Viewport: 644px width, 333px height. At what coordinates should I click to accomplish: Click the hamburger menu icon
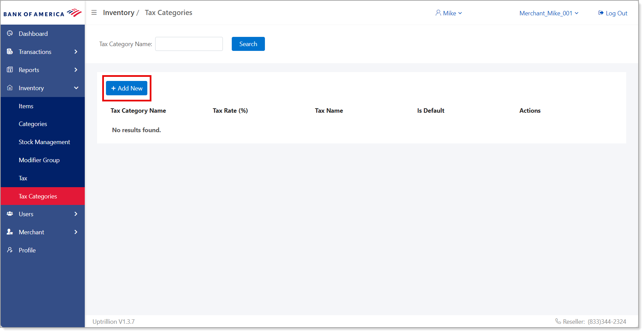click(x=94, y=13)
